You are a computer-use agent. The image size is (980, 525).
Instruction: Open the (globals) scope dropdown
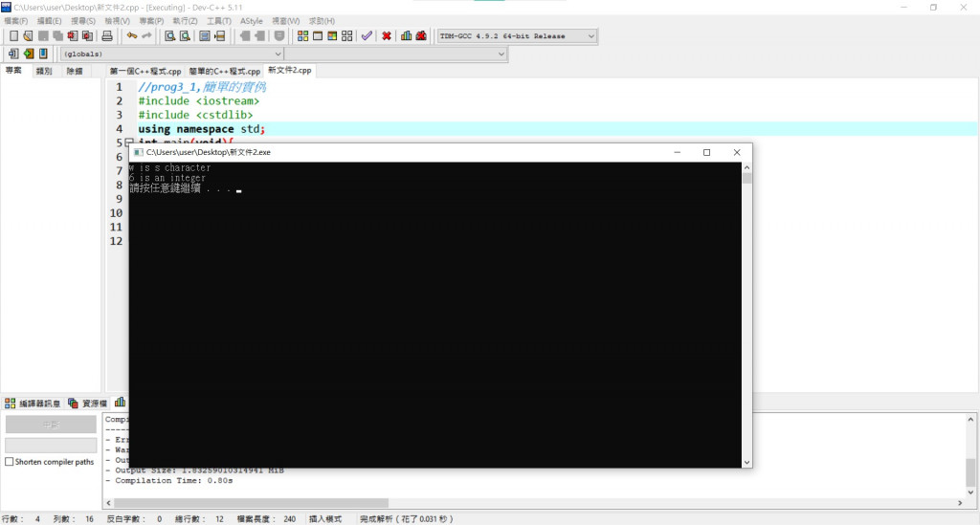click(172, 54)
